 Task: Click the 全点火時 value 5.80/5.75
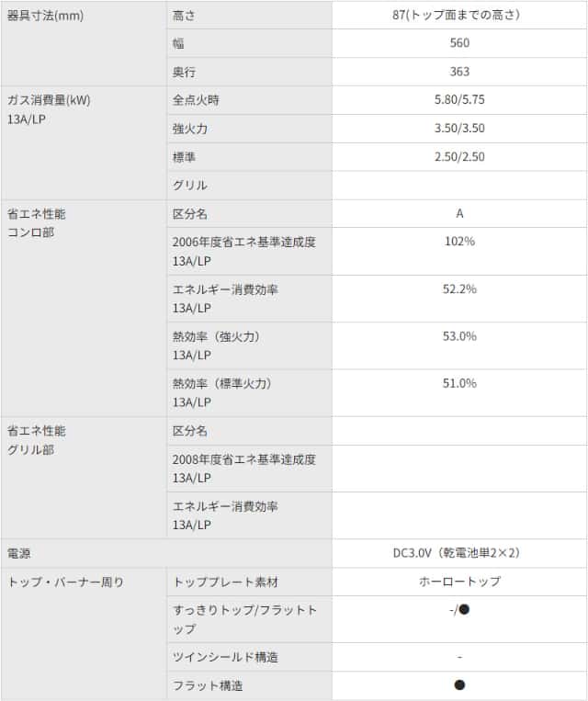[459, 99]
